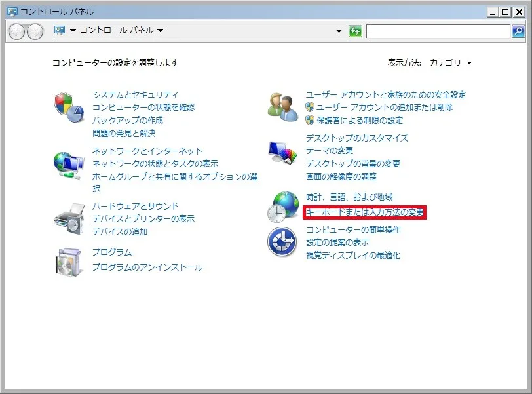Image resolution: width=532 pixels, height=394 pixels.
Task: Click the search magnifier button
Action: point(518,31)
